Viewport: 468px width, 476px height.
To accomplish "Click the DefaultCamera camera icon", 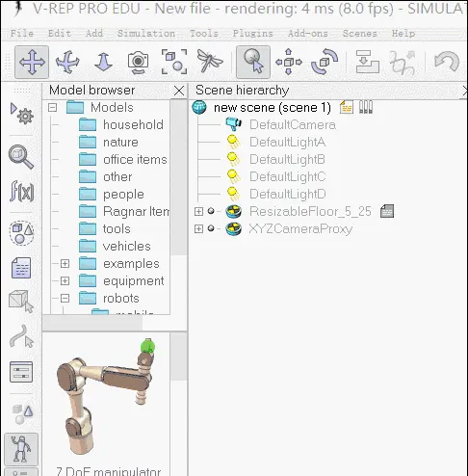I will (x=233, y=124).
